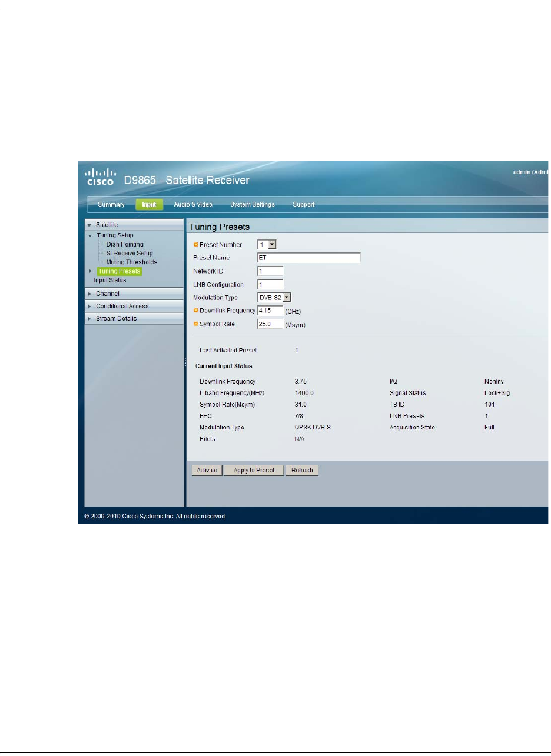Viewport: 551px width, 756px height.
Task: Expand arrow beside Tuning Presets
Action: click(90, 271)
